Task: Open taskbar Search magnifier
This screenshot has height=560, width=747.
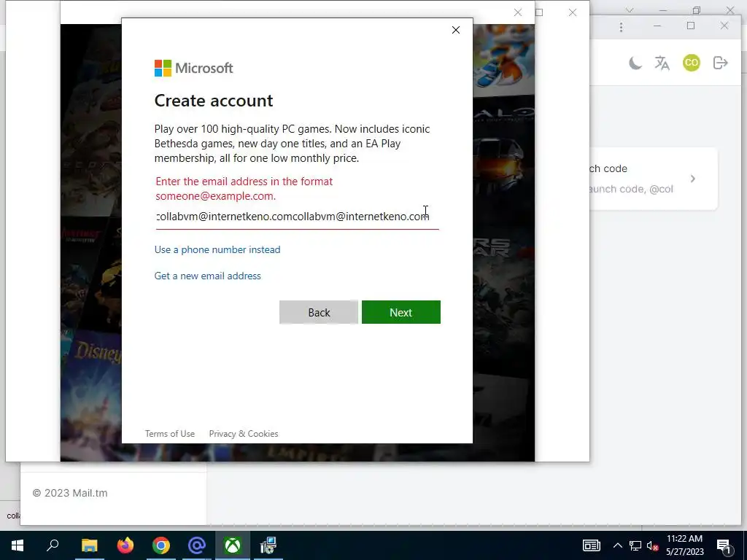Action: click(53, 545)
